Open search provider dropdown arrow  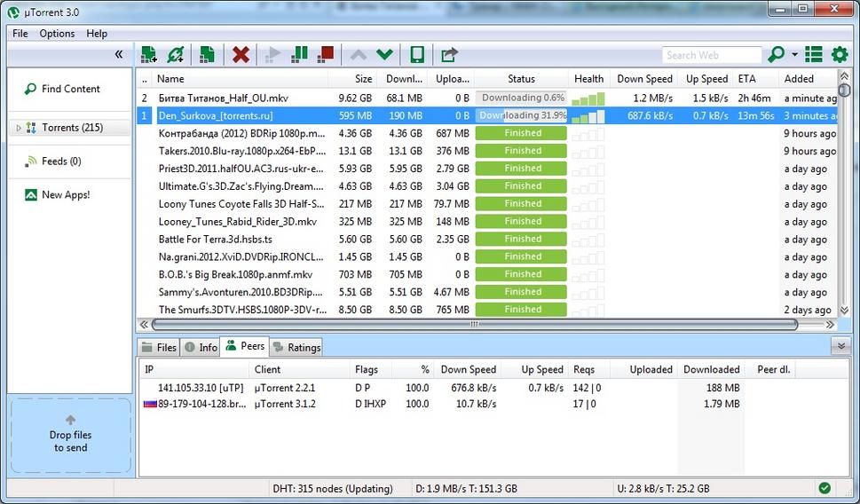pos(794,54)
